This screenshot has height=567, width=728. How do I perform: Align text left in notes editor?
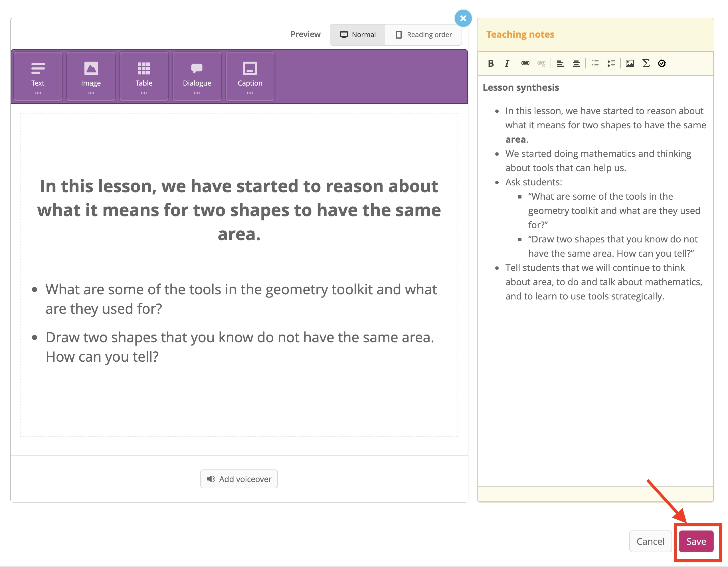click(560, 63)
